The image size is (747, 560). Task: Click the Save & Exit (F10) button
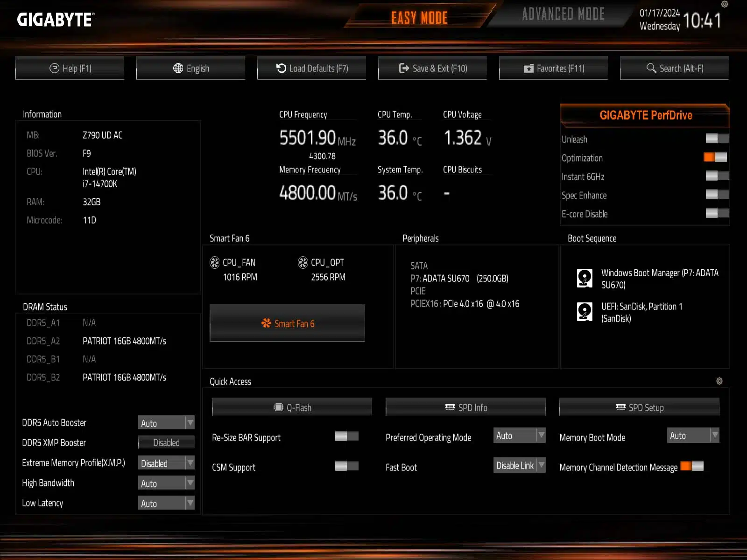(433, 68)
